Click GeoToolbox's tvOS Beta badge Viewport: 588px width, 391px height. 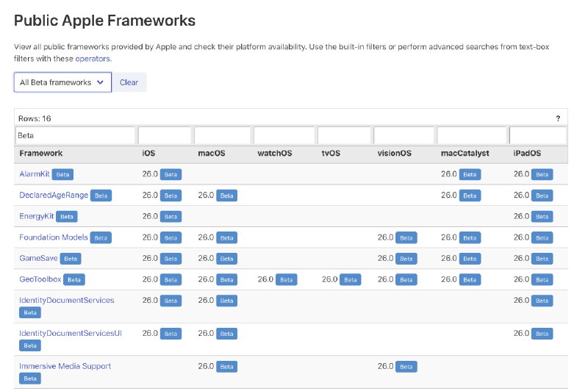click(x=351, y=280)
